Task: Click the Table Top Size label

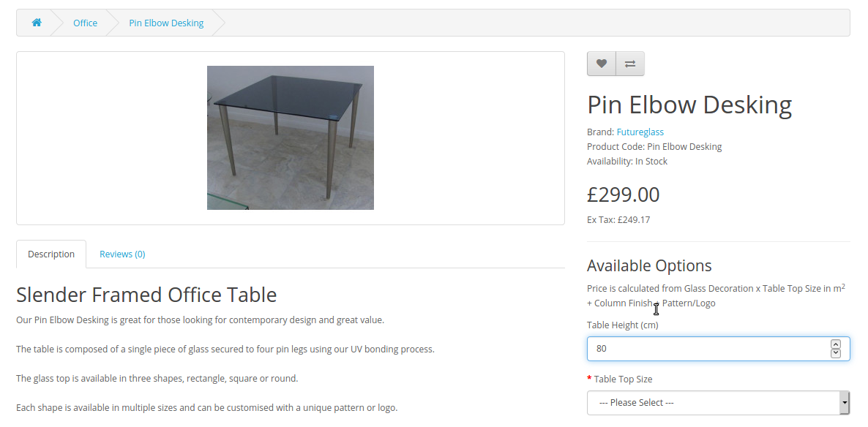Action: [623, 379]
